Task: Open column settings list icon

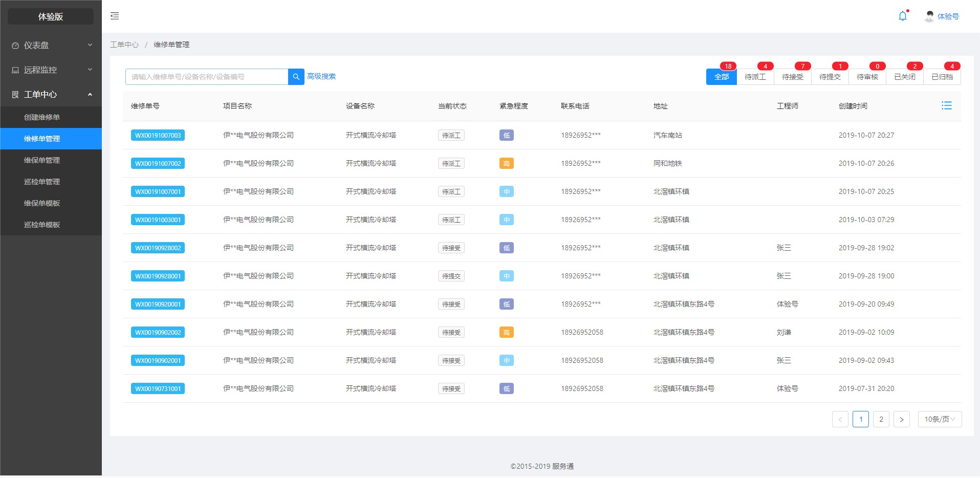Action: coord(947,105)
